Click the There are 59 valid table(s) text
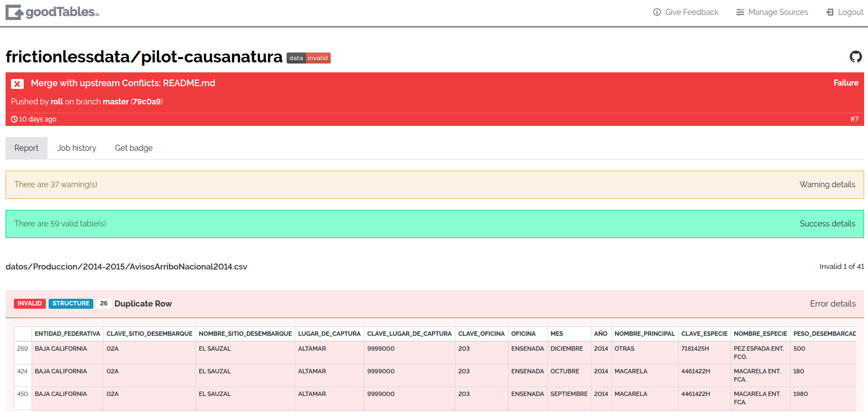Viewport: 868px width, 412px height. (60, 224)
